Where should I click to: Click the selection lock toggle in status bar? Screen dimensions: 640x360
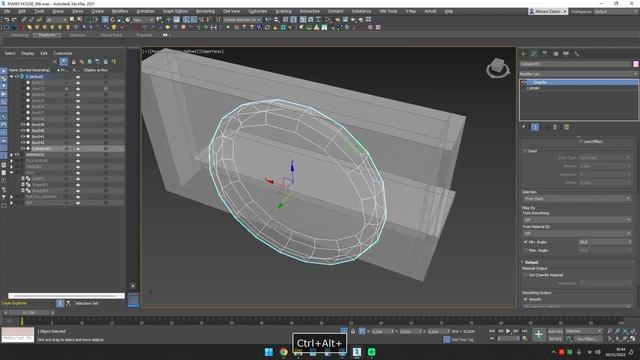pyautogui.click(x=353, y=331)
